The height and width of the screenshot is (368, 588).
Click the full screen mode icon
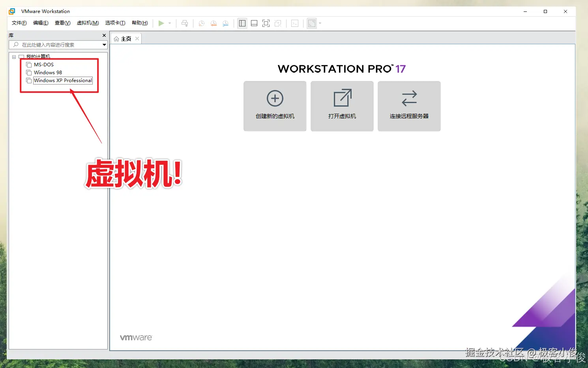(x=266, y=23)
